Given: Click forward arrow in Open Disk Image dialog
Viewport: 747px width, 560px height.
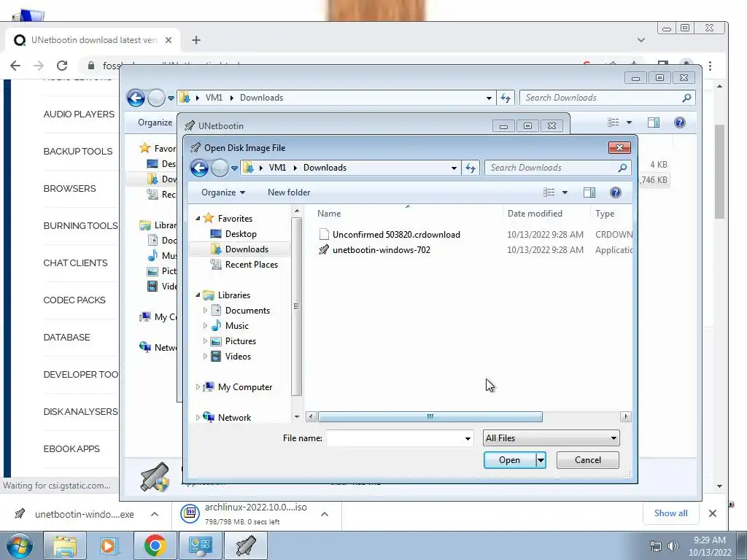Looking at the screenshot, I should point(219,168).
